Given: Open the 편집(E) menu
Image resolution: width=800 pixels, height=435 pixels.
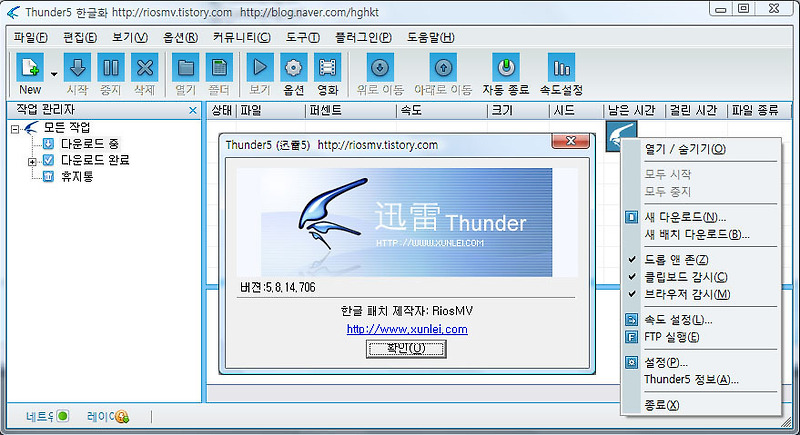Looking at the screenshot, I should click(80, 37).
